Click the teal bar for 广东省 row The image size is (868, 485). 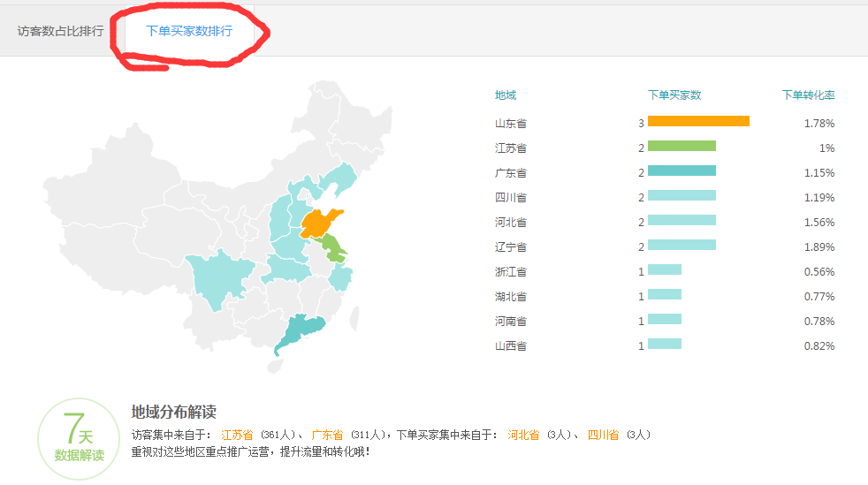[x=682, y=171]
